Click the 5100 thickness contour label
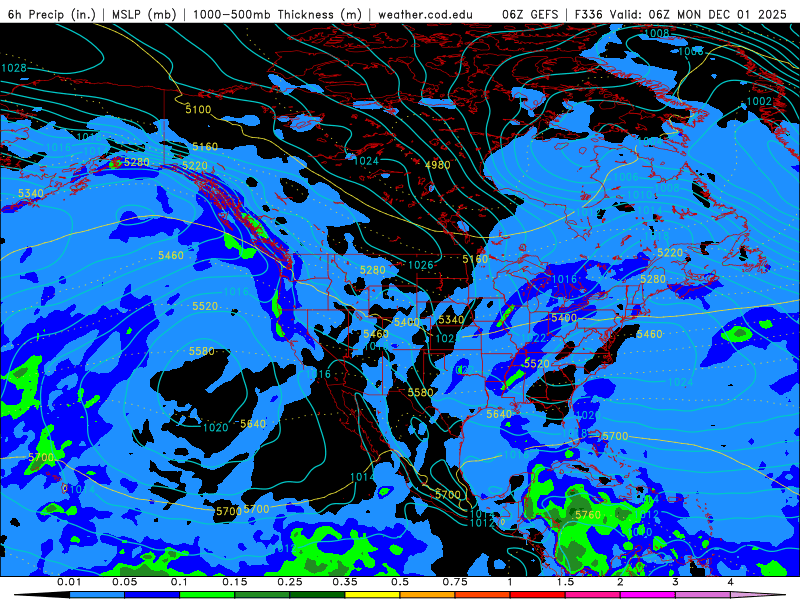Screen dimensions: 800x600 (x=198, y=109)
